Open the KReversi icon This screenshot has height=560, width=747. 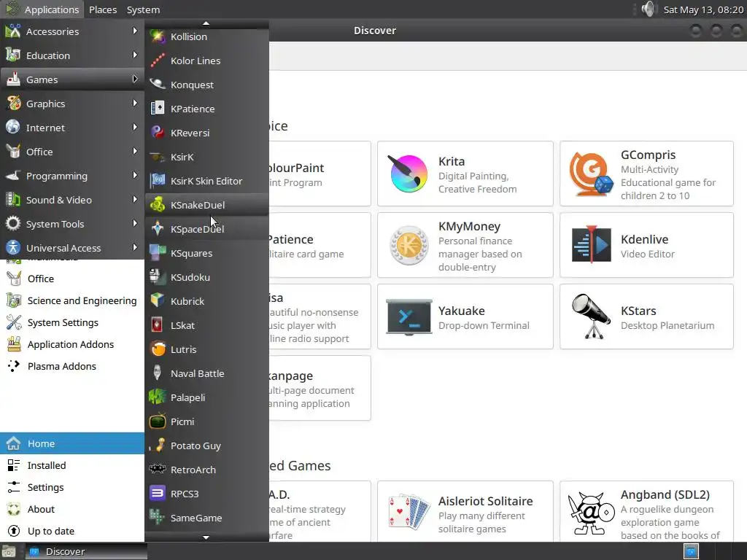point(158,133)
